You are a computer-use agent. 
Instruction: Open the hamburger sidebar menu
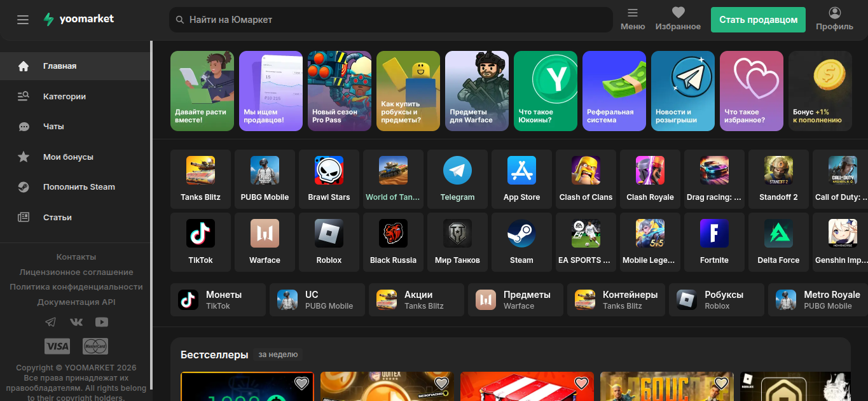(23, 20)
